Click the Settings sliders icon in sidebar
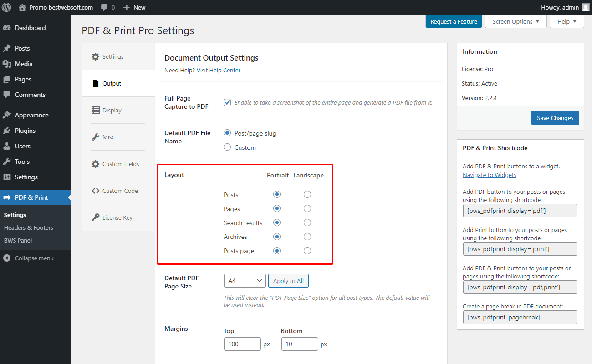Image resolution: width=592 pixels, height=364 pixels. click(x=7, y=177)
